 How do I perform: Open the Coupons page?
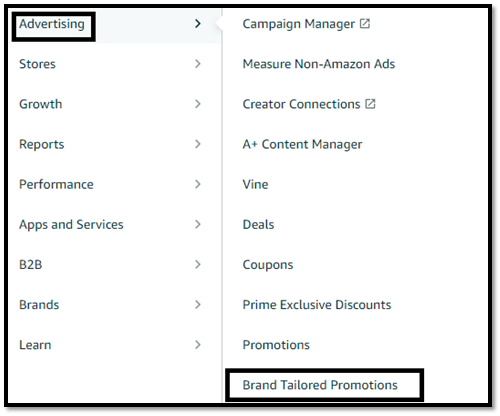[268, 265]
